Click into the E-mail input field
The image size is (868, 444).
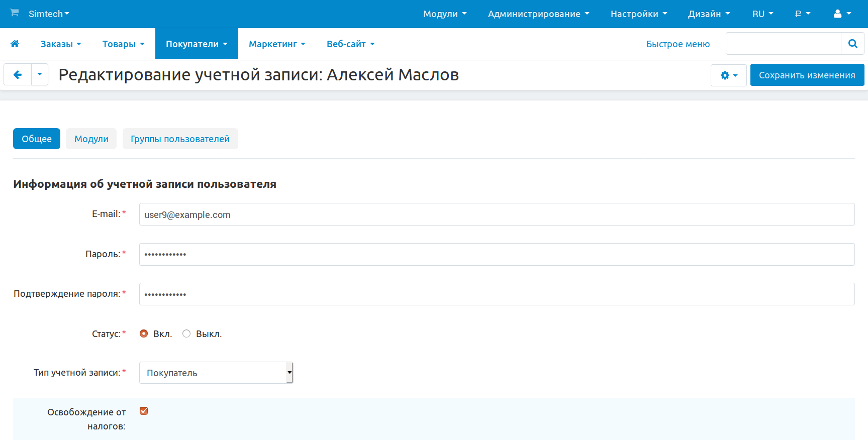coord(496,214)
